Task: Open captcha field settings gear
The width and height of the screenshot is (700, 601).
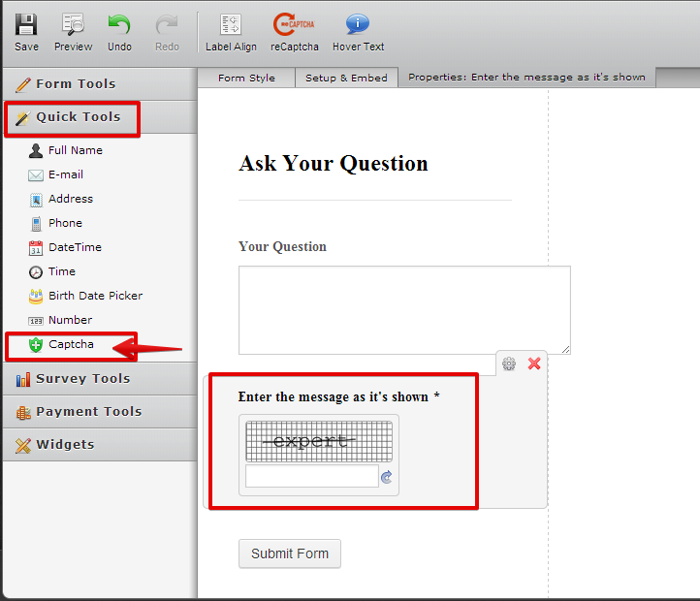Action: (x=509, y=364)
